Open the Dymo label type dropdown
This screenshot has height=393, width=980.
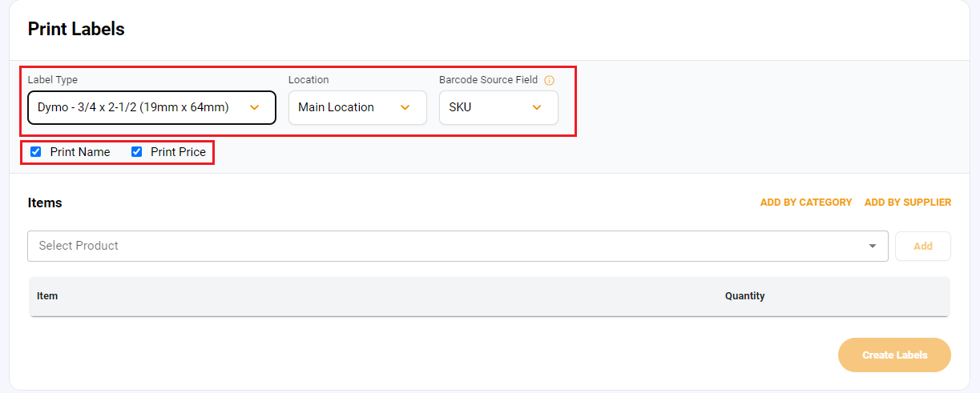152,107
